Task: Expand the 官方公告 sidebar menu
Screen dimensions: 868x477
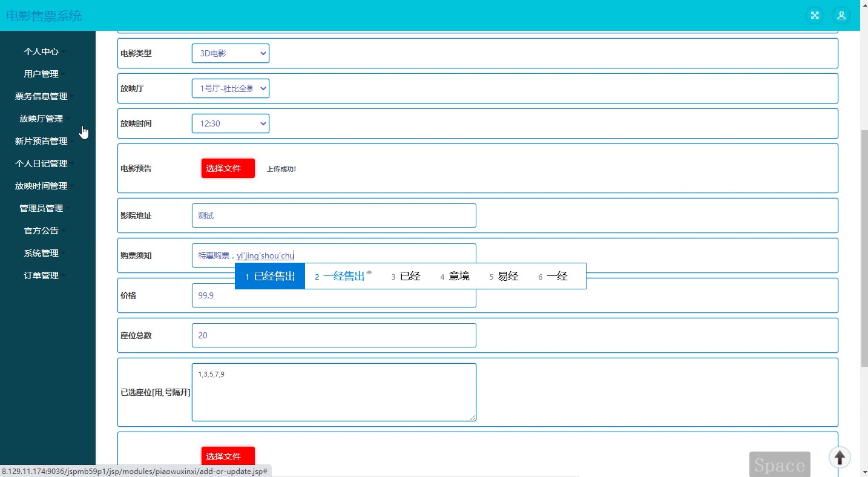Action: [45, 231]
